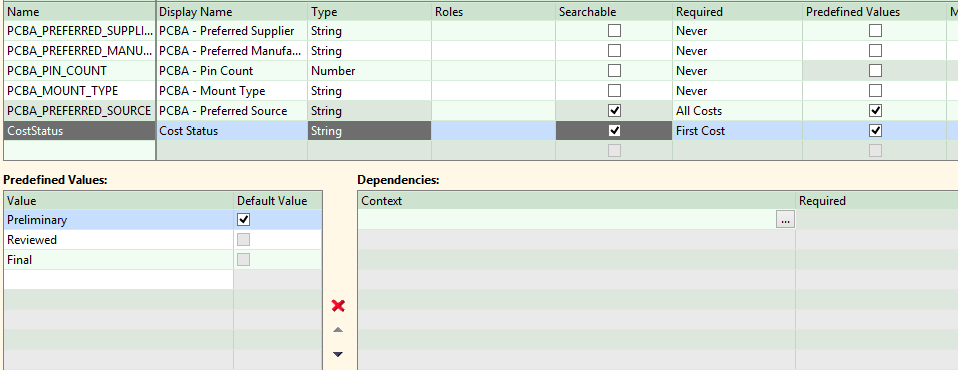This screenshot has height=370, width=958.
Task: Select PCBA_PREFERRED_MANU name cell
Action: [79, 51]
